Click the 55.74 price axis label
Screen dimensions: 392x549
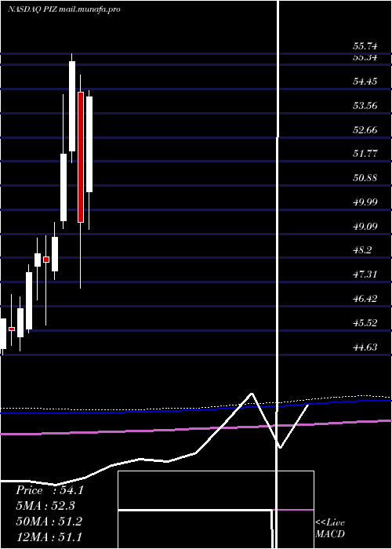(365, 46)
